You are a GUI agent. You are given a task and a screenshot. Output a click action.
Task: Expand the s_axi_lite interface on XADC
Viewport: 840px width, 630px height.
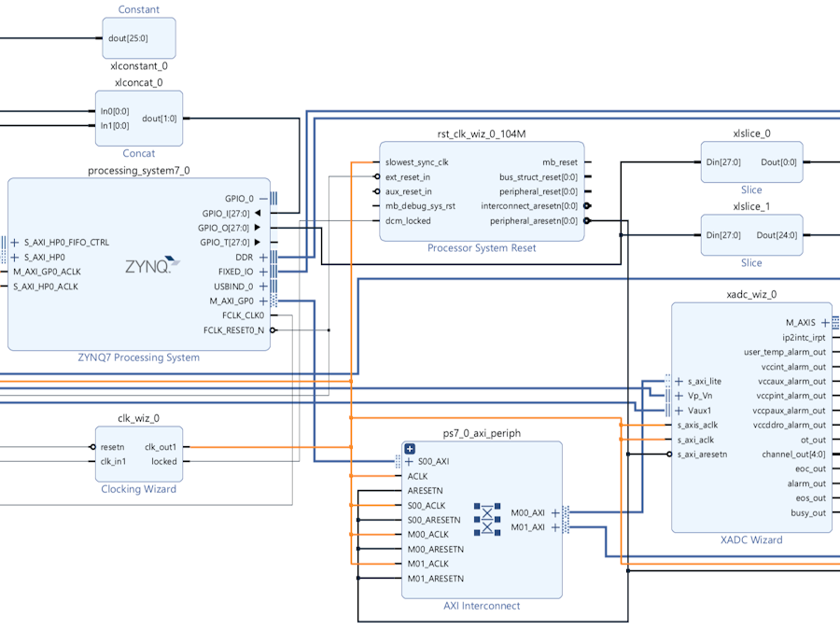click(x=679, y=382)
